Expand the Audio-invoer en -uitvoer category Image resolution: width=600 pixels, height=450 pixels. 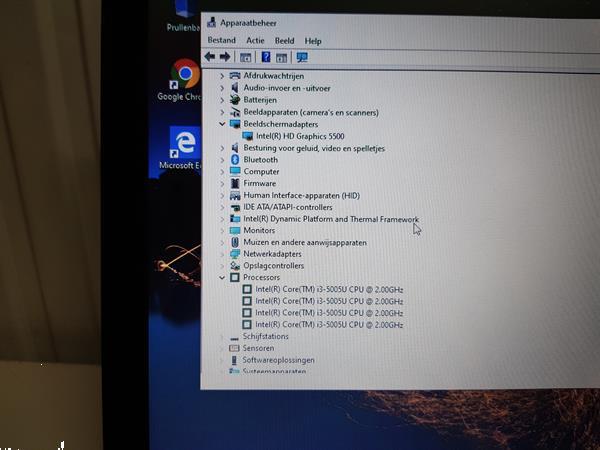click(222, 88)
